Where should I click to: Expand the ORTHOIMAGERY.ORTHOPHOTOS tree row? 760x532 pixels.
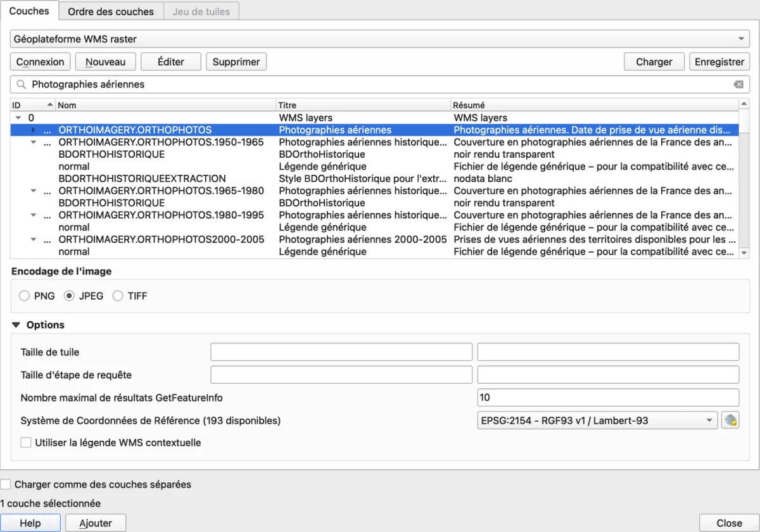tap(34, 130)
